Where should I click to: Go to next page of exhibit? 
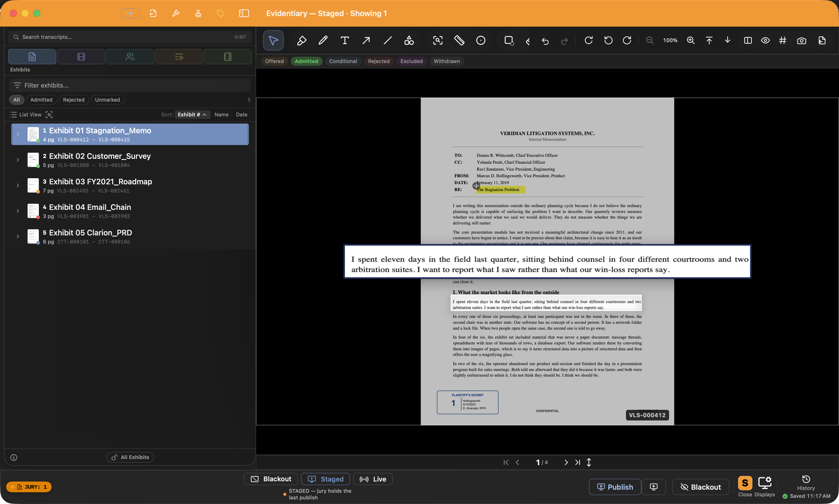(x=566, y=463)
